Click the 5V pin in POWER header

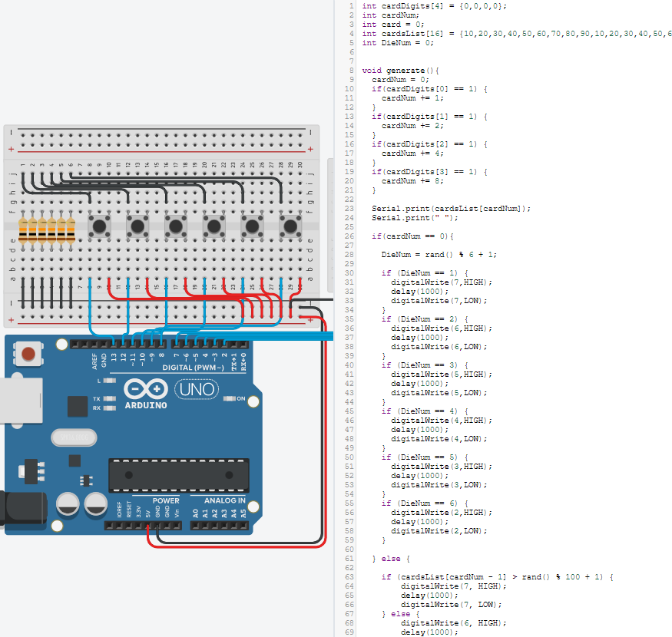[148, 526]
